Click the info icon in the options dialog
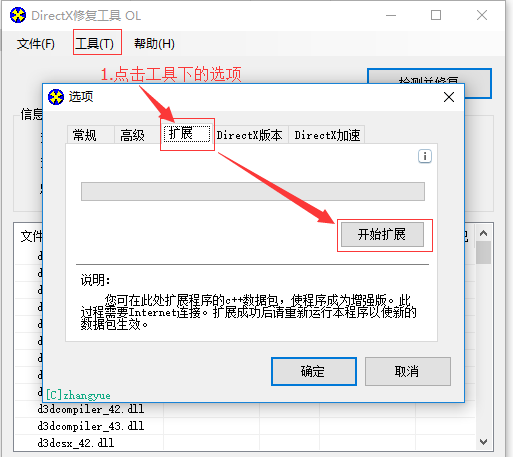This screenshot has width=513, height=457. pos(425,156)
